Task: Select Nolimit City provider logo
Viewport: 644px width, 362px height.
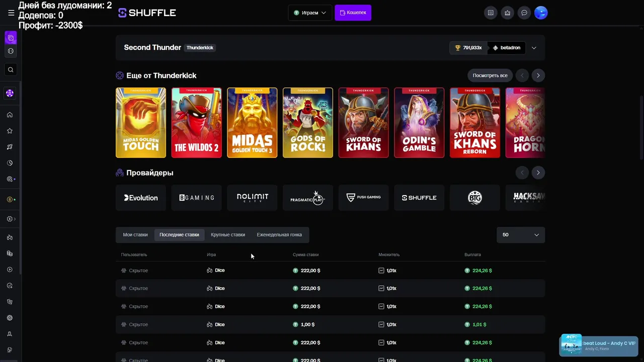Action: [x=252, y=198]
